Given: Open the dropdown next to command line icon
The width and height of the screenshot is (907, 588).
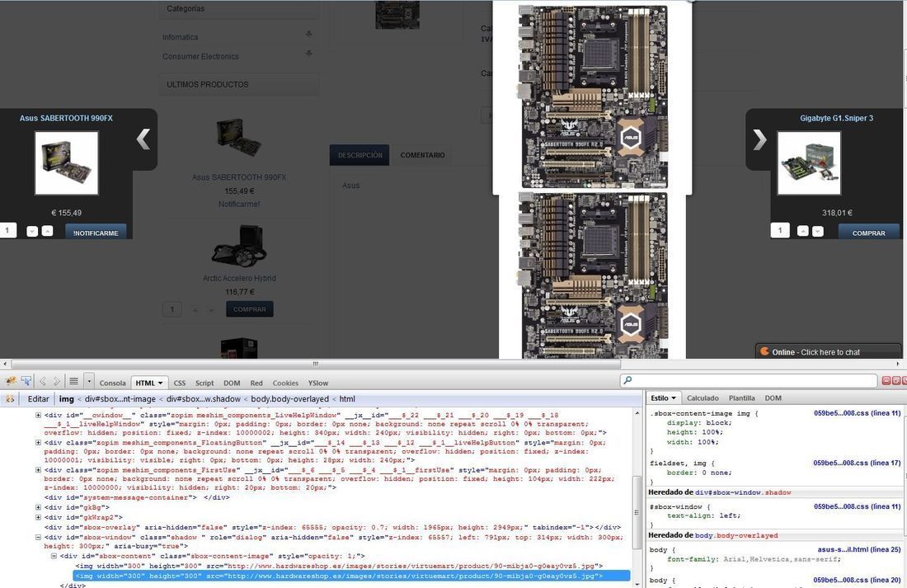Looking at the screenshot, I should pos(89,381).
